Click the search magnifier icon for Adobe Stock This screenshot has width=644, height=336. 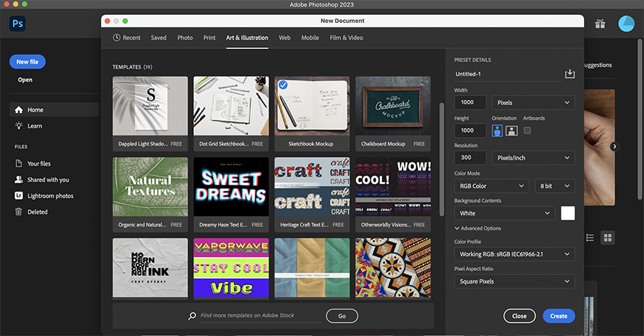click(192, 316)
